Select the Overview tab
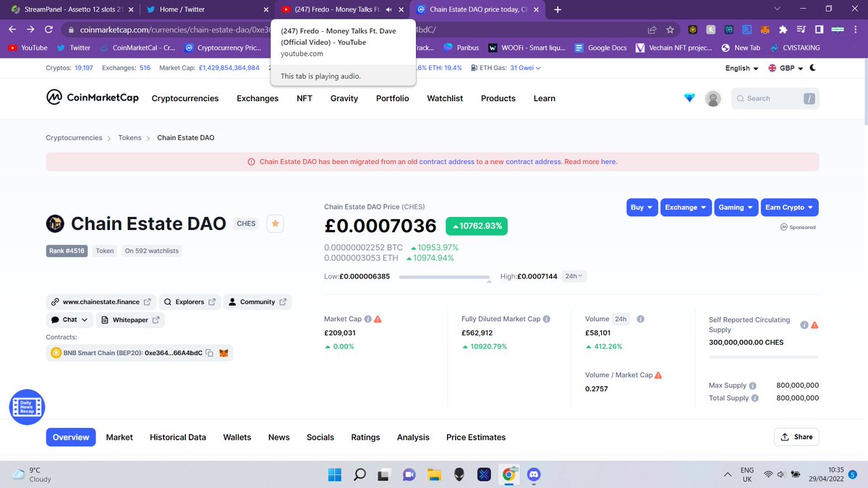 coord(71,437)
